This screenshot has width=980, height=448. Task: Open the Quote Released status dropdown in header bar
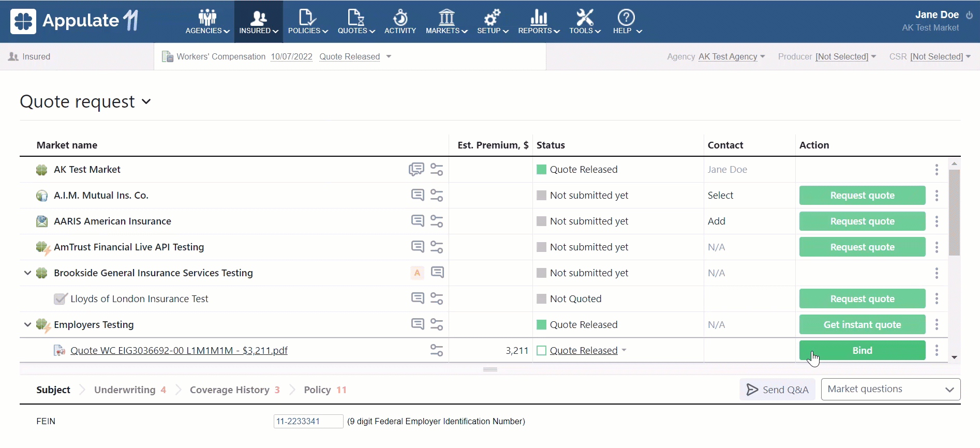389,56
